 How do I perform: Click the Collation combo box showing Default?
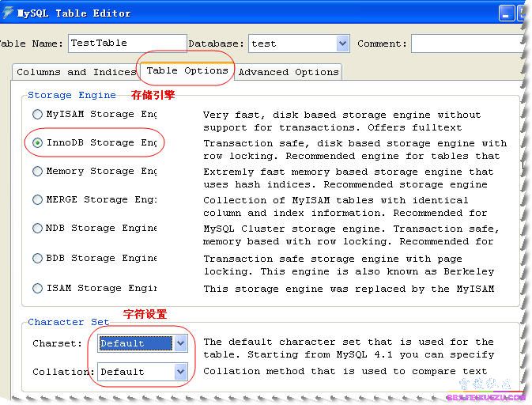[142, 372]
